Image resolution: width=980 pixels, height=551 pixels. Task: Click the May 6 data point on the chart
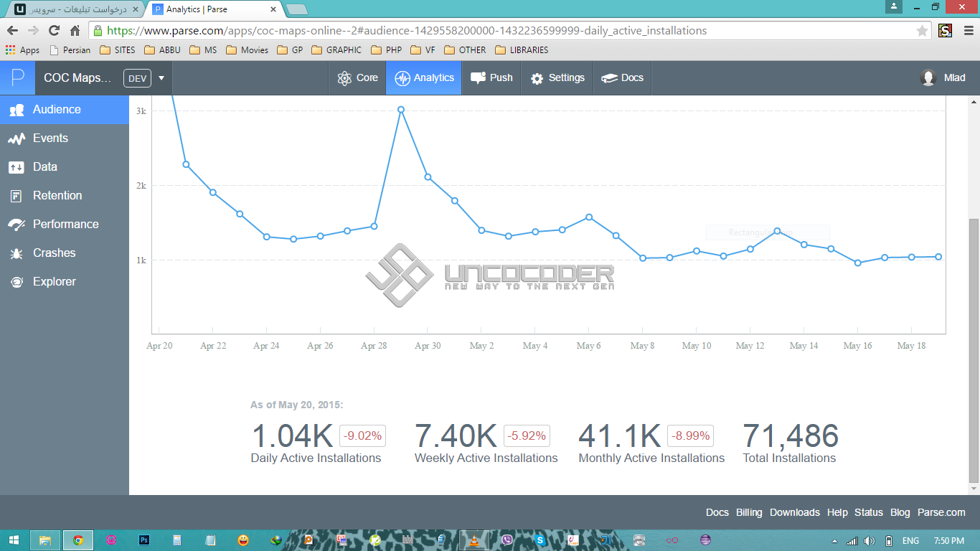pyautogui.click(x=589, y=217)
